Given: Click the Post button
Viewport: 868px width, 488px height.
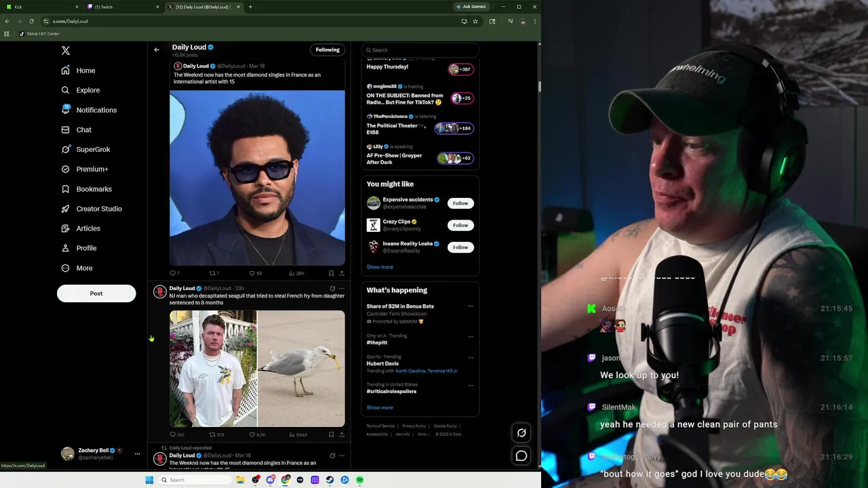Looking at the screenshot, I should coord(96,293).
